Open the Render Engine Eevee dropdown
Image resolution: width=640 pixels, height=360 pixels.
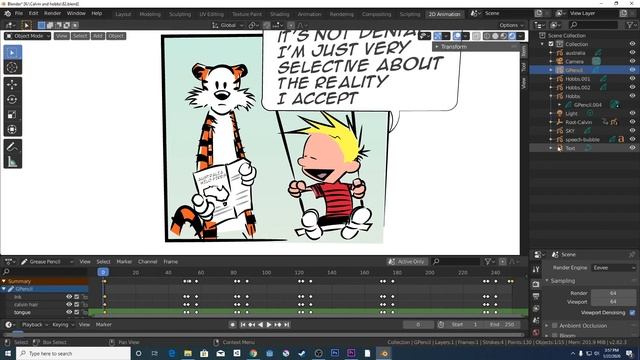click(613, 268)
